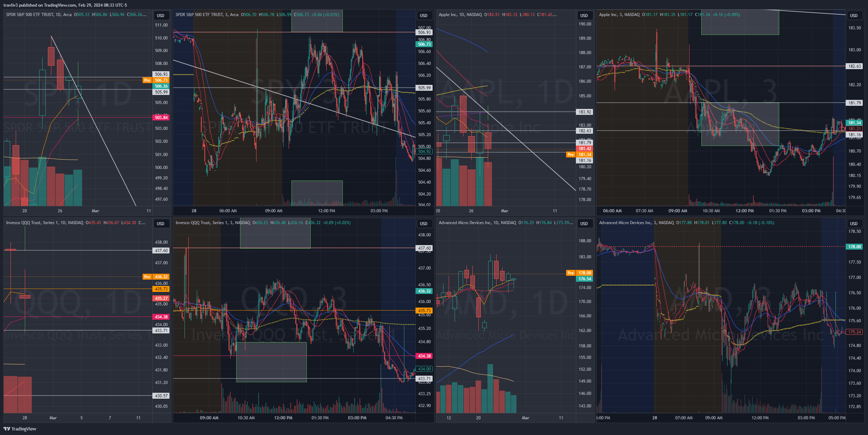The image size is (868, 435).
Task: Click the Apple Inc, 3, NASDAQ chart title
Action: (619, 15)
